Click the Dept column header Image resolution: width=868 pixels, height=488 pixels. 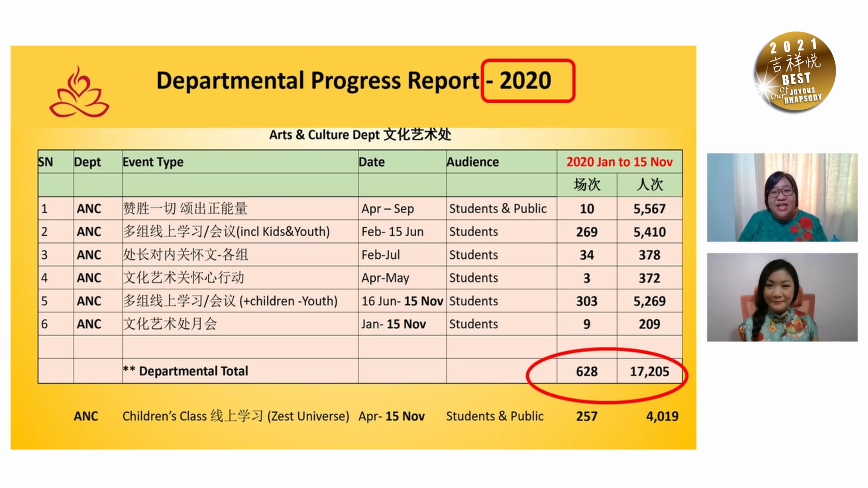pos(87,162)
